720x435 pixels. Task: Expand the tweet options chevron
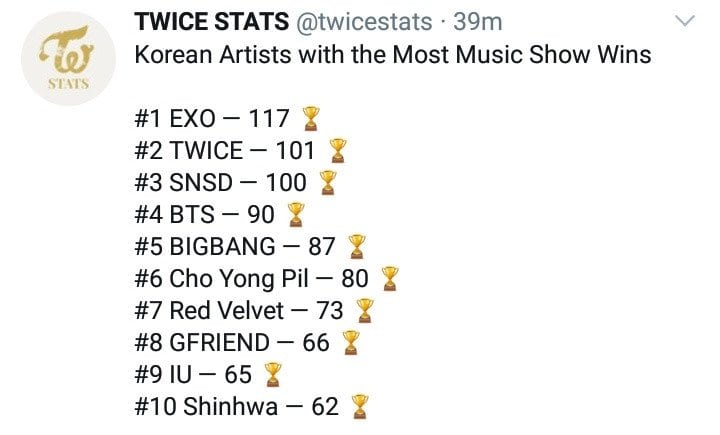click(685, 22)
